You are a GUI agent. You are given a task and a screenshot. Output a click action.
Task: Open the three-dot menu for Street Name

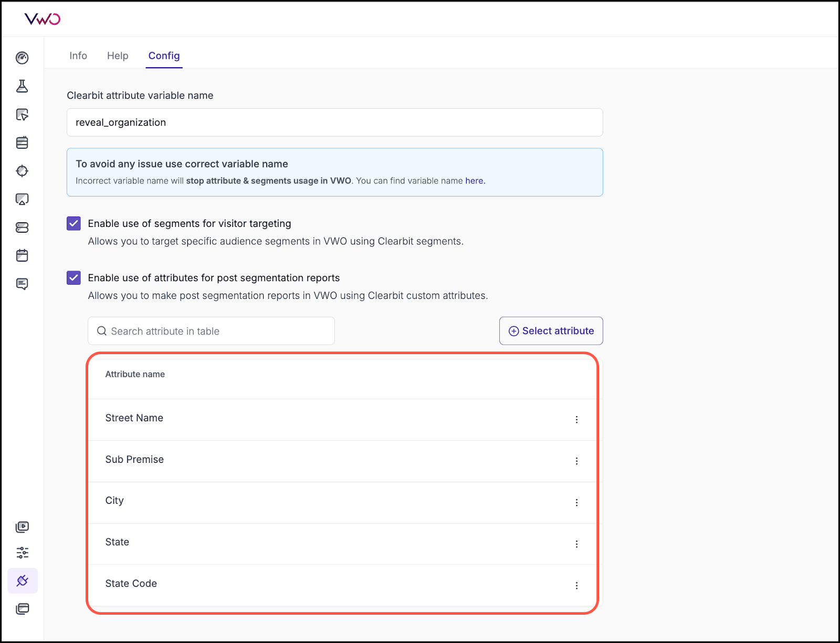pyautogui.click(x=576, y=419)
